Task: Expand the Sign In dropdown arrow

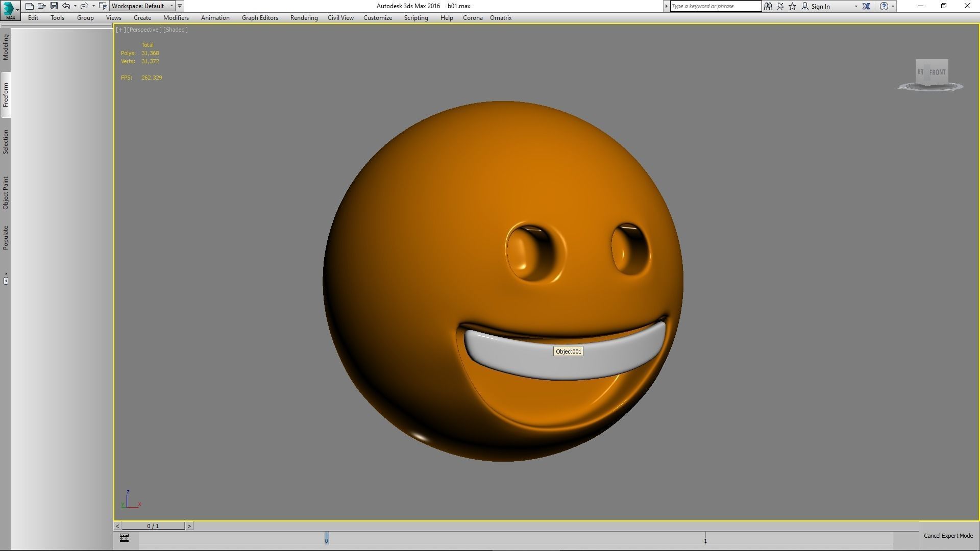Action: [x=856, y=6]
